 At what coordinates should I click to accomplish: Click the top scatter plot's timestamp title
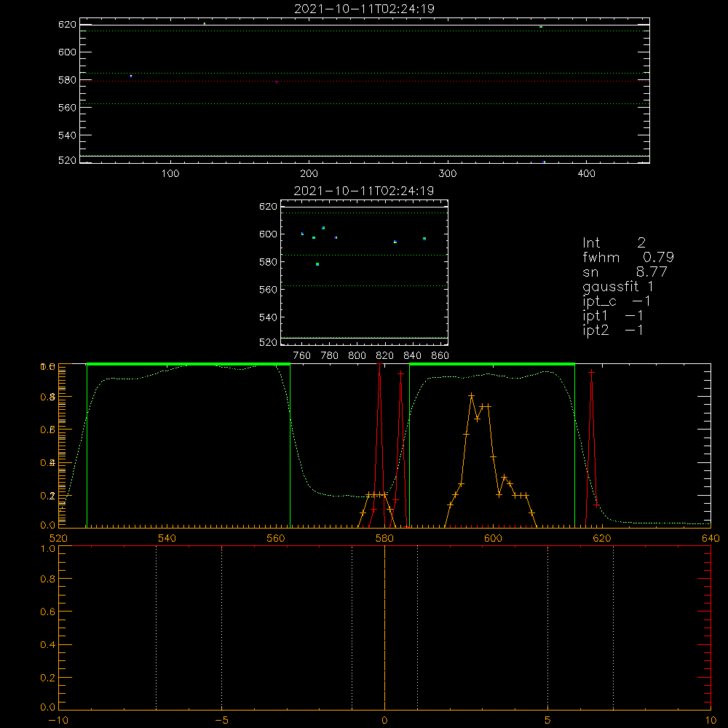tap(364, 9)
